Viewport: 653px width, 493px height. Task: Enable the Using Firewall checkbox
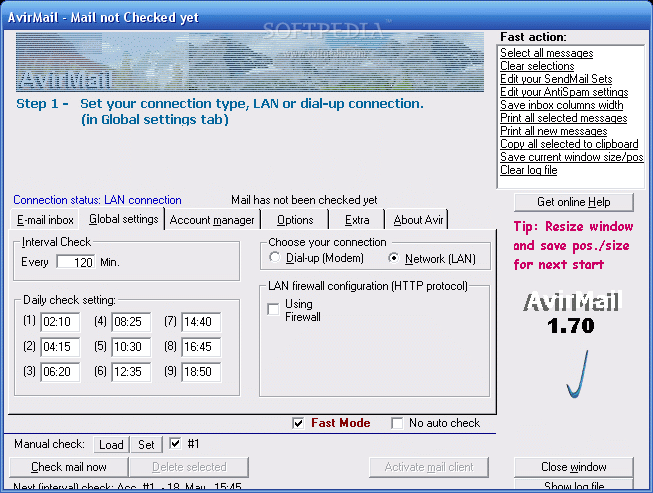click(273, 309)
